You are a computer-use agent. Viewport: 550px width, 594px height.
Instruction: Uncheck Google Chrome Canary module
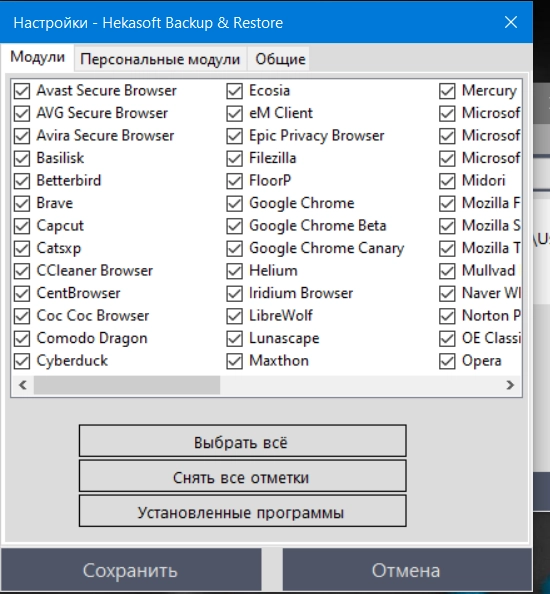coord(234,249)
